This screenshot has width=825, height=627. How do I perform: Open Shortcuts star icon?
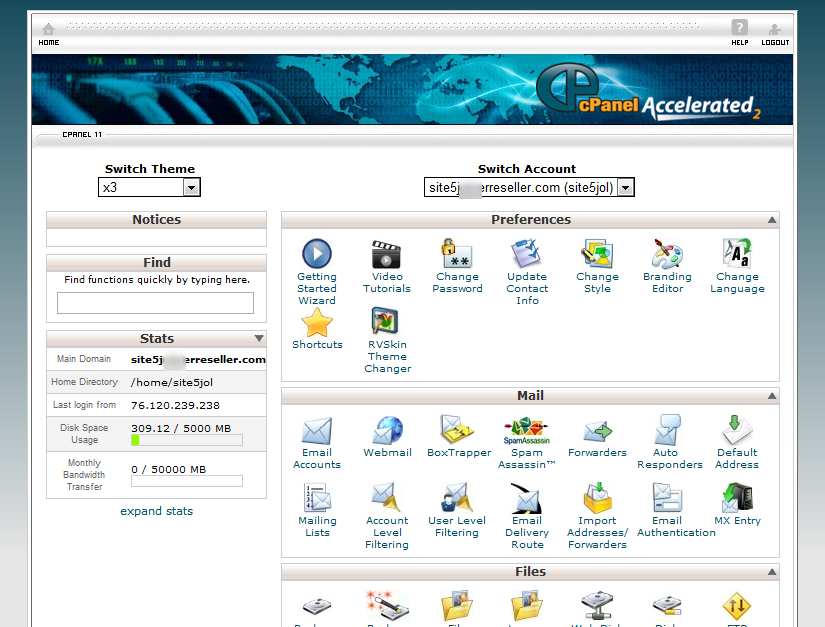coord(317,322)
